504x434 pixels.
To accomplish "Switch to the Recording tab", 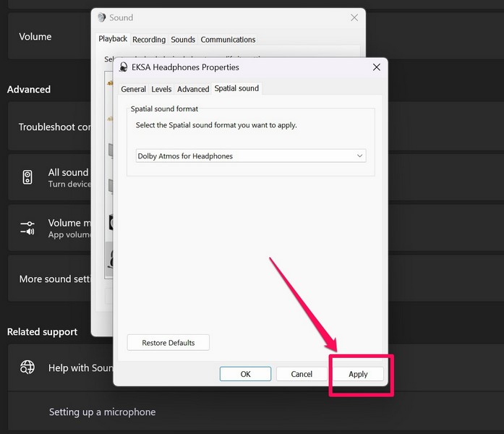I will 149,40.
